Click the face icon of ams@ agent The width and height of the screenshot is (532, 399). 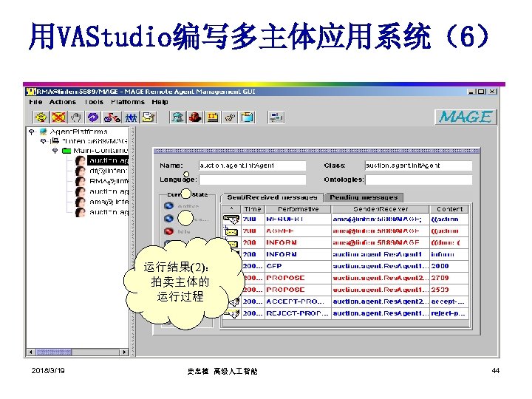(x=80, y=202)
